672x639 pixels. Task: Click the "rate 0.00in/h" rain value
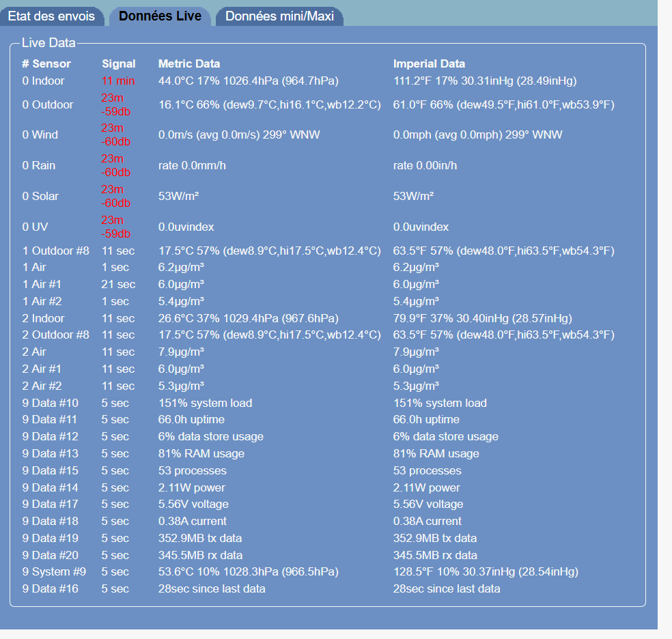[425, 166]
